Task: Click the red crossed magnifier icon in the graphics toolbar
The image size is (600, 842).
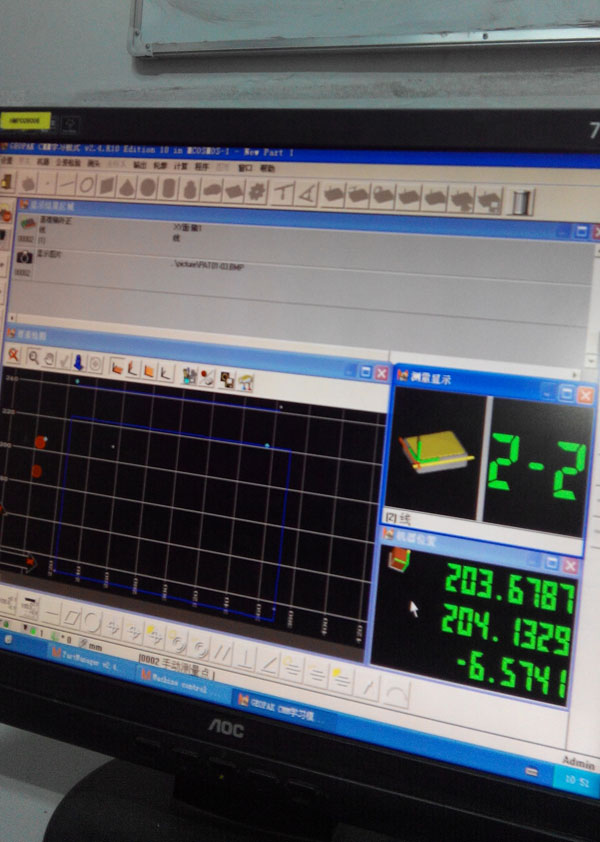Action: coord(13,354)
